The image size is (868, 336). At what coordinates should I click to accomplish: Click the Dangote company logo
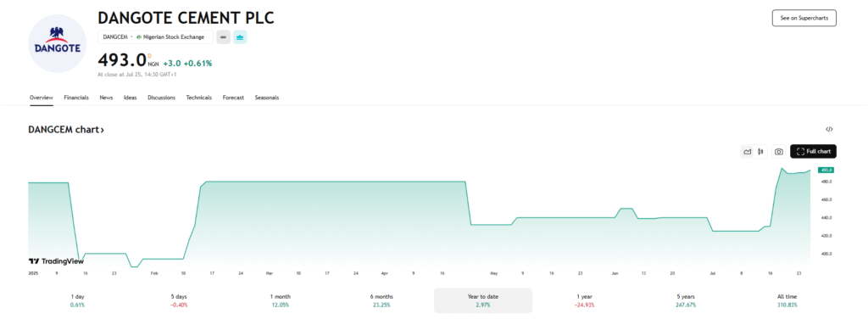[57, 44]
